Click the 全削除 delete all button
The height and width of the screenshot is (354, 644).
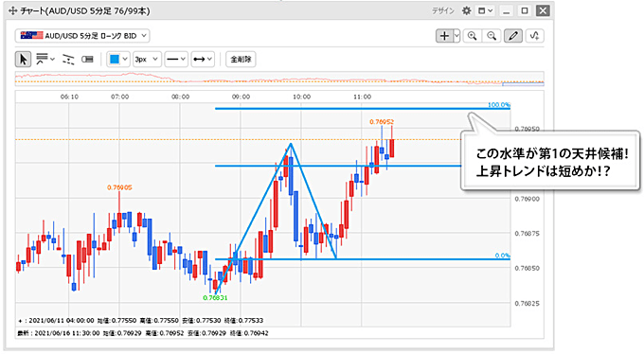(241, 59)
